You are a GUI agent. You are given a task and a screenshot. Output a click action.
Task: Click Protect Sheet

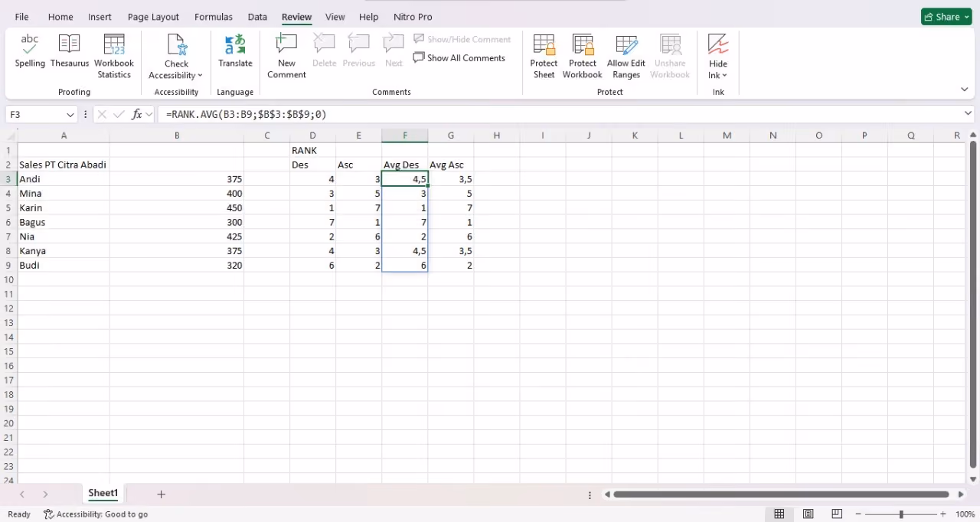click(x=544, y=57)
